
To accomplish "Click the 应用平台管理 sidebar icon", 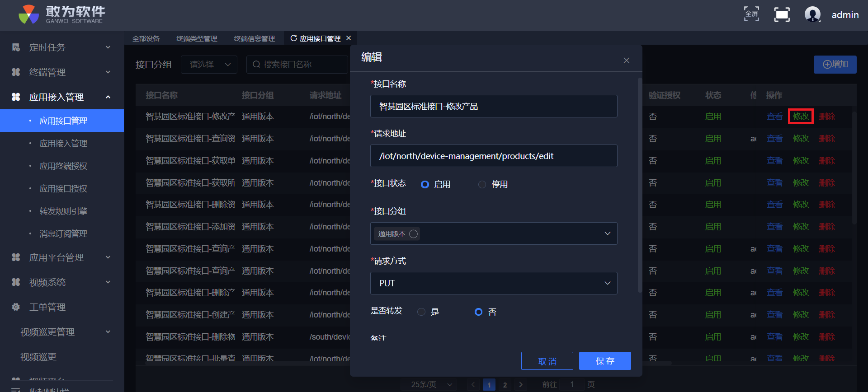I will (16, 257).
